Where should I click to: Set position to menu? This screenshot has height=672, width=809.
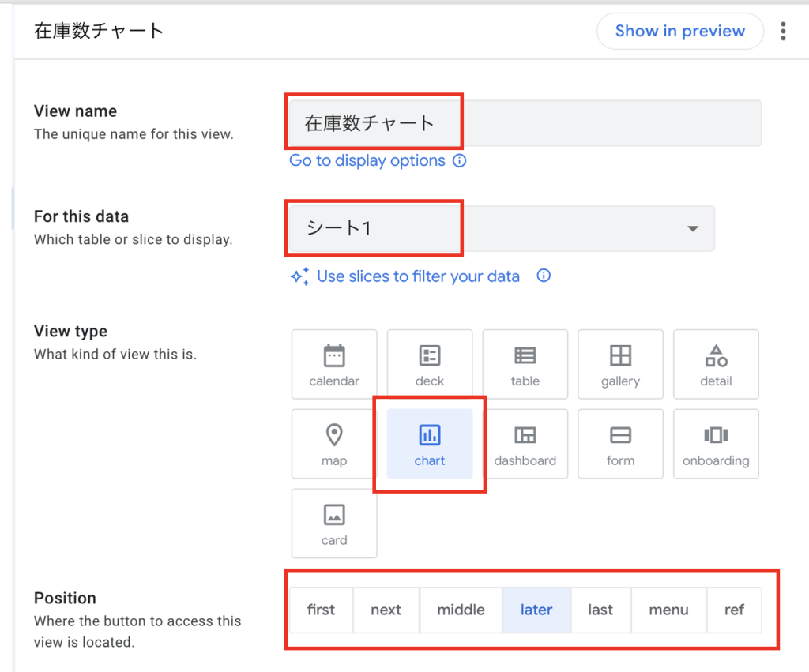[668, 610]
